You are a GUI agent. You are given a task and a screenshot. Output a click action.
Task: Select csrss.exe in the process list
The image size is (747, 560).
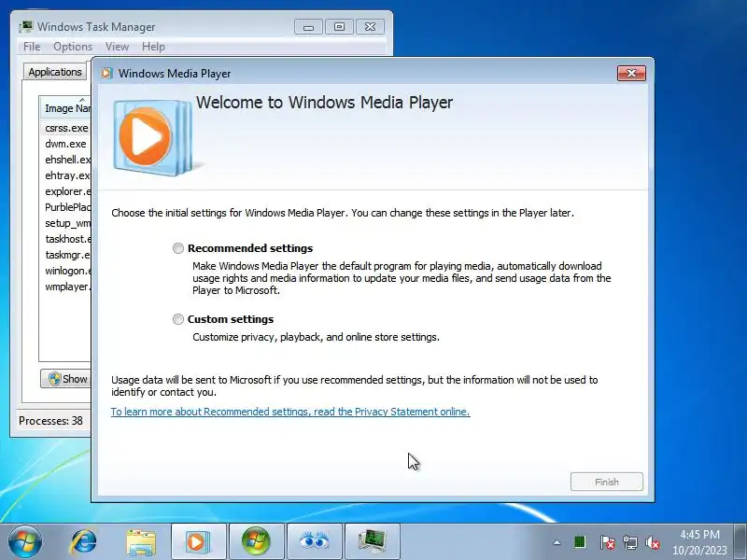[65, 128]
